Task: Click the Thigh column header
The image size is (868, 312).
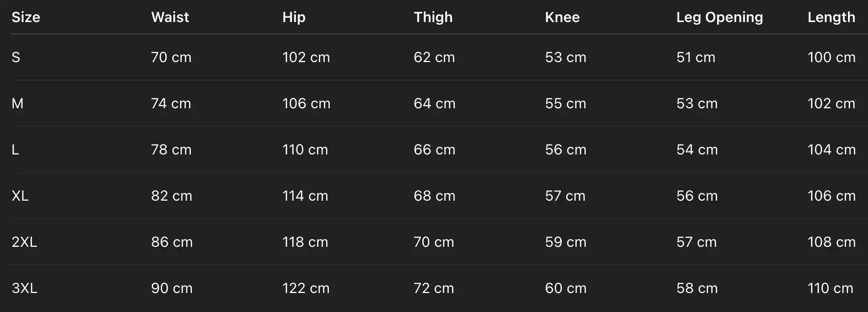Action: pyautogui.click(x=433, y=17)
